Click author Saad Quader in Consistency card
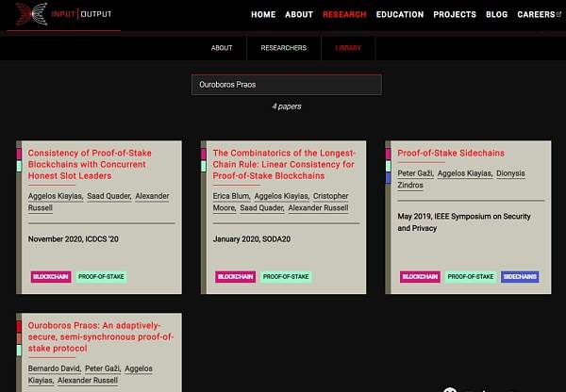 [x=109, y=196]
